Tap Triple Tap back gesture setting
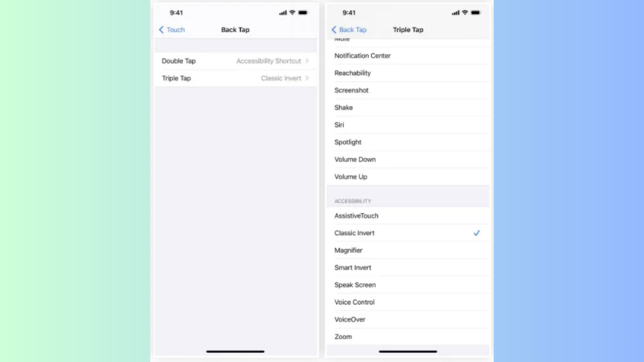The image size is (644, 362). click(235, 78)
